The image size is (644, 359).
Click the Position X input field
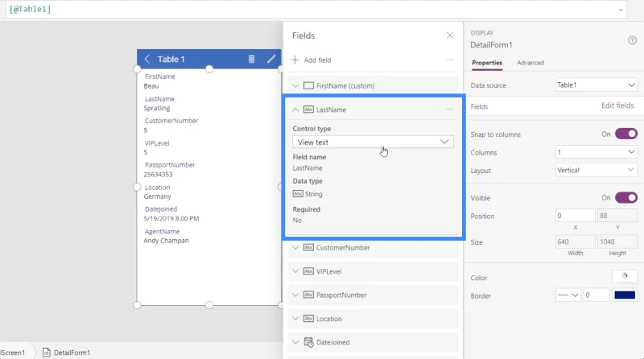click(x=575, y=216)
